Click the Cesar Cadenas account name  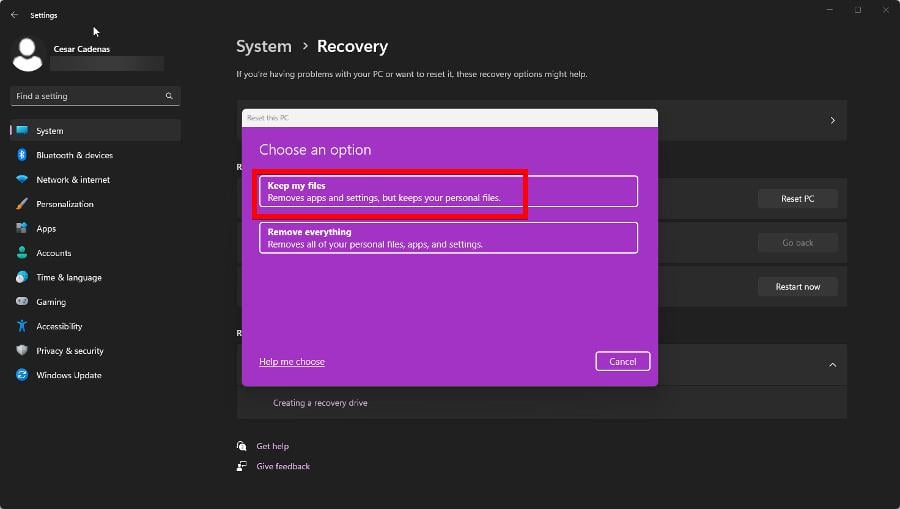[82, 49]
